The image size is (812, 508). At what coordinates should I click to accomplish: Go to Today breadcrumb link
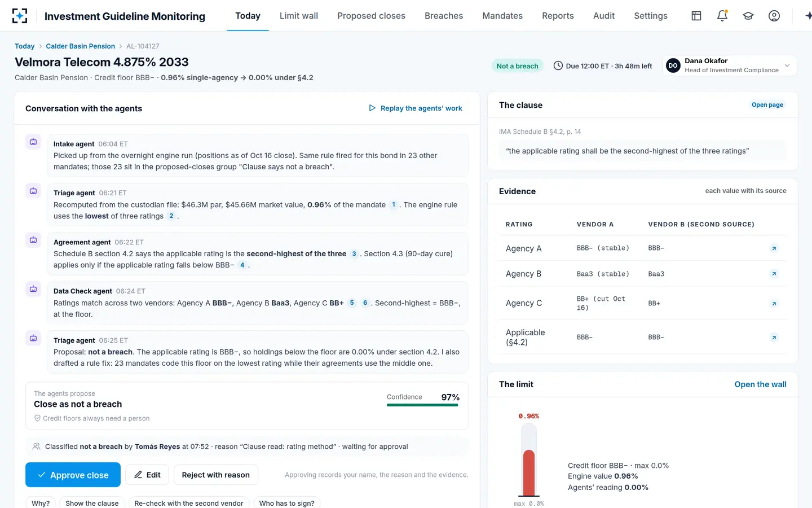tap(24, 46)
